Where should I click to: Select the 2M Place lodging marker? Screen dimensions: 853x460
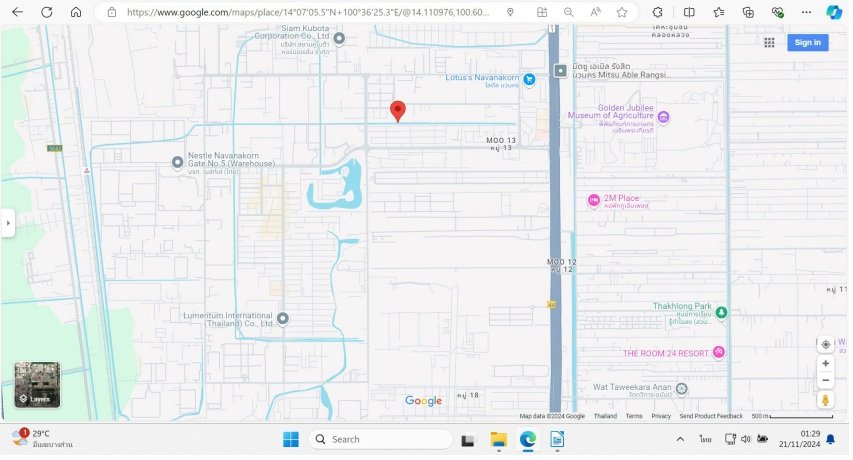click(594, 200)
